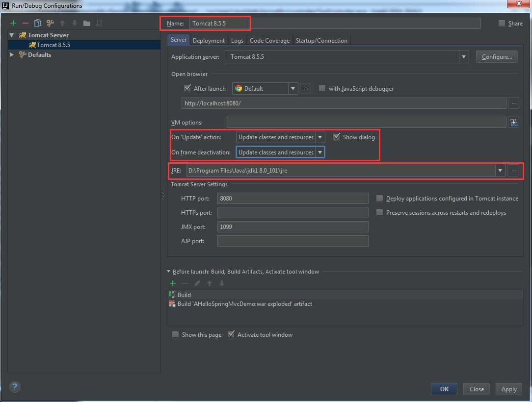Check Show this page checkbox
The width and height of the screenshot is (532, 402).
175,334
